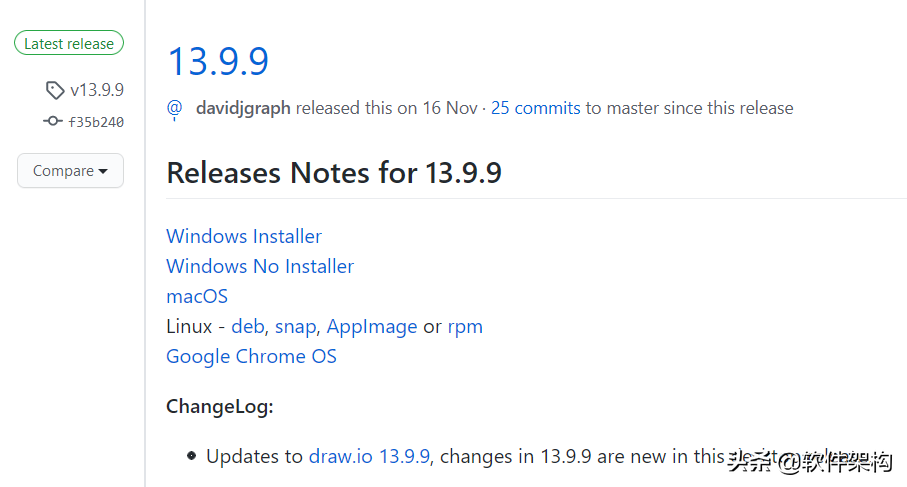This screenshot has width=907, height=487.
Task: Open the Google Chrome OS link
Action: tap(251, 356)
